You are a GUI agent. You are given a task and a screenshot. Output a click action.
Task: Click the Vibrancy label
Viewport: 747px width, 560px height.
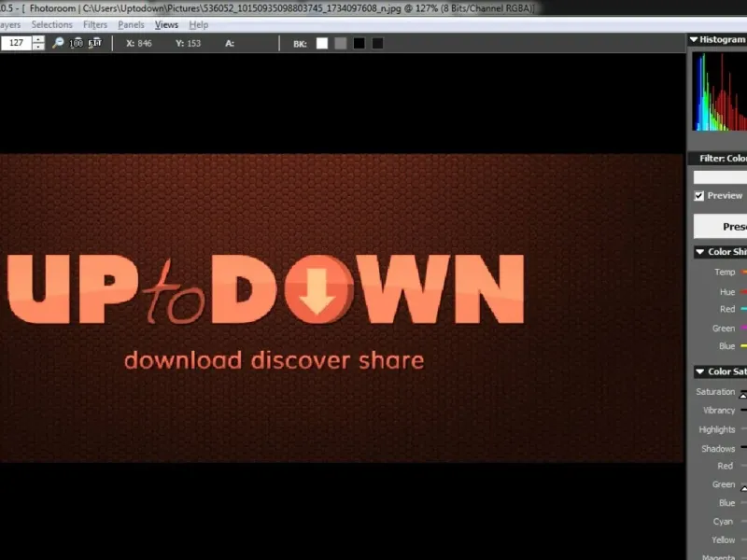(x=719, y=410)
